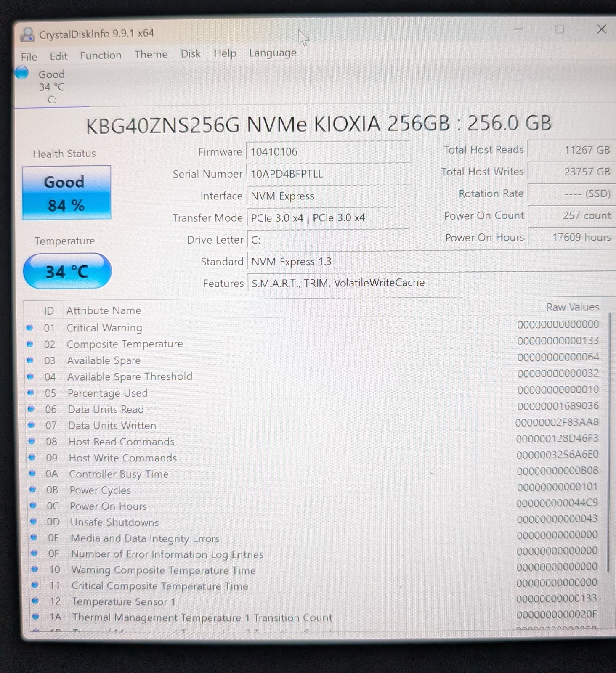Click raw value 000000000044C9

tap(557, 503)
